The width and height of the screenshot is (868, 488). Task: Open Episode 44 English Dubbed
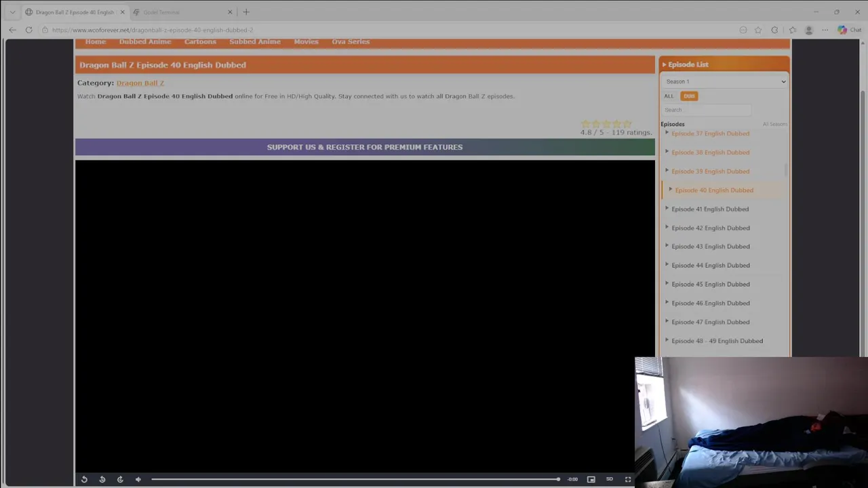(710, 266)
